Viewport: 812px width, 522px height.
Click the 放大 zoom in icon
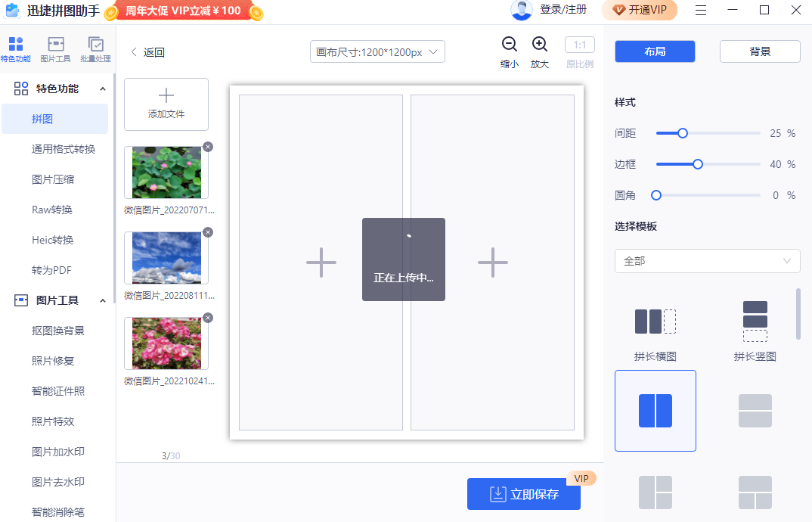tap(539, 45)
